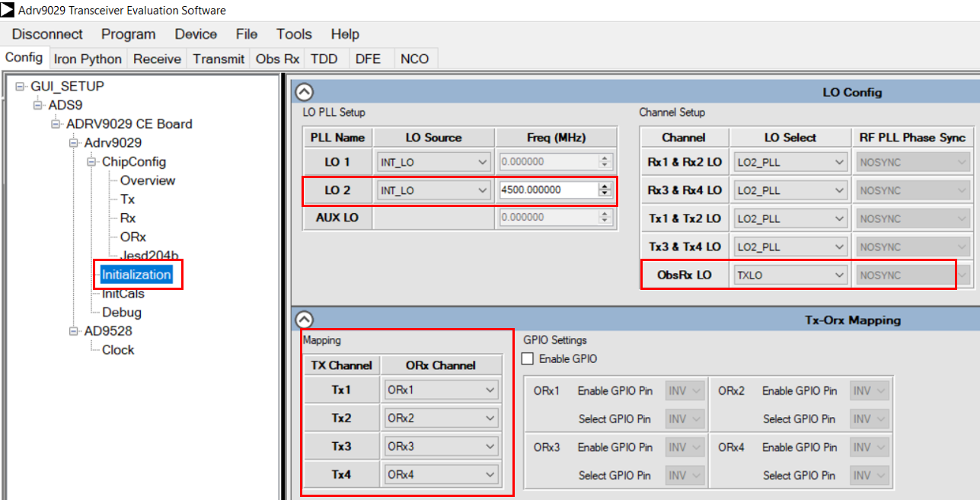Collapse the GUI_SETUP tree node
Viewport: 980px width, 500px height.
21,87
